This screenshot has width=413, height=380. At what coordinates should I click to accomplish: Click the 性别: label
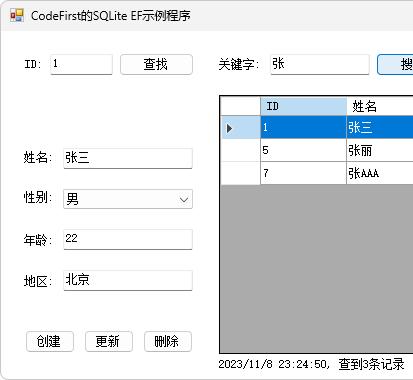click(38, 198)
